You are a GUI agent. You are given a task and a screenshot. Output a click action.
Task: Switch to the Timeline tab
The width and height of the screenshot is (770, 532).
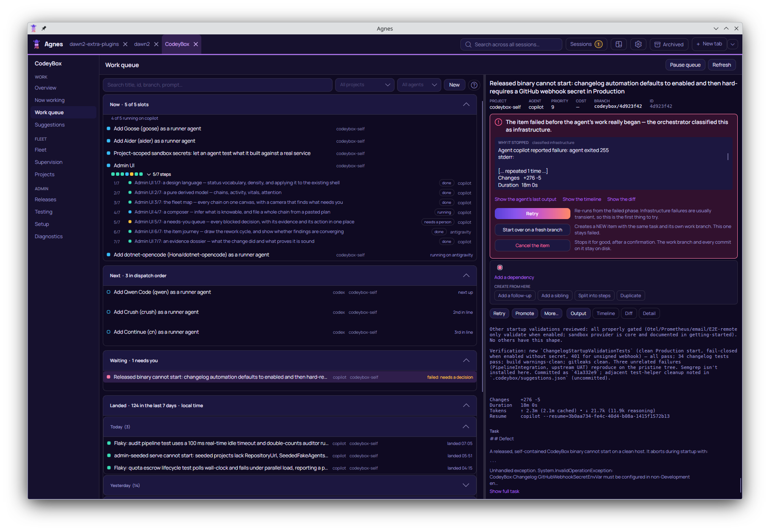(606, 314)
